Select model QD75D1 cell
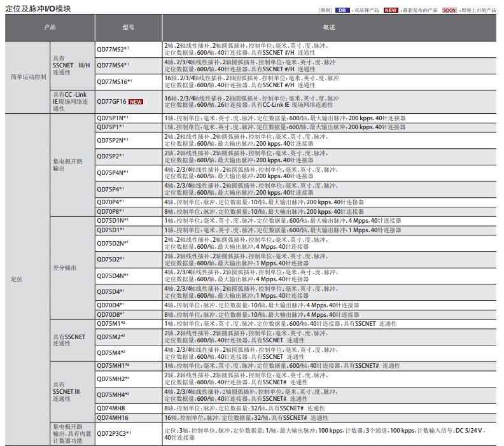 coord(129,230)
